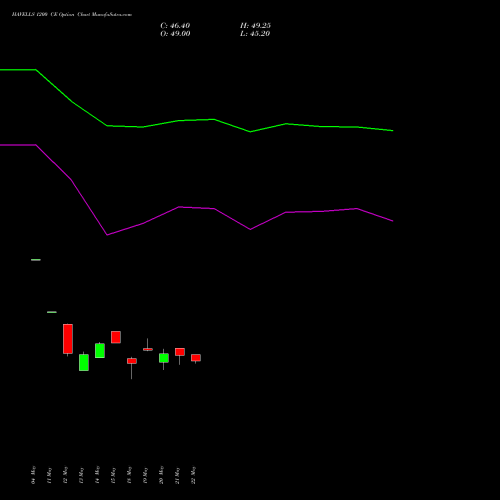
Task: Click the low price value L: 45.20
Action: click(x=255, y=34)
